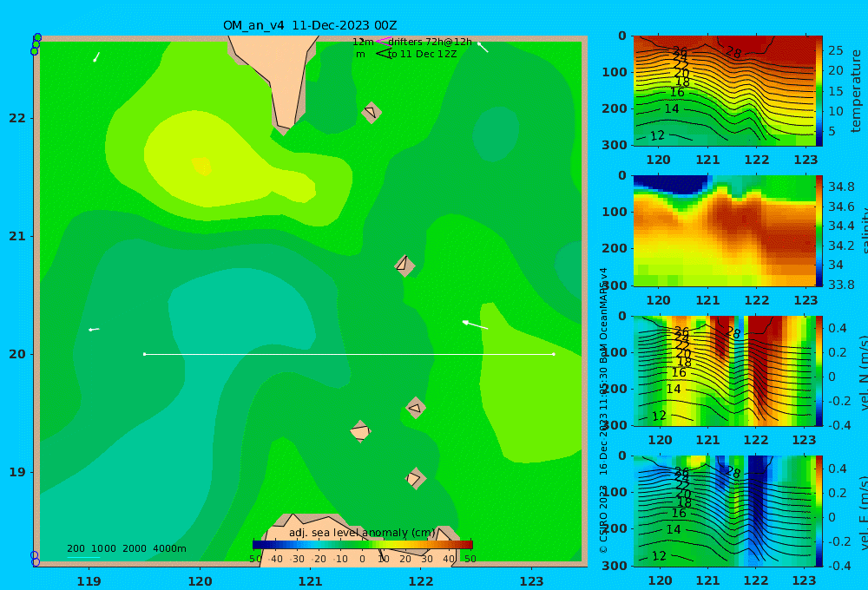The width and height of the screenshot is (868, 590).
Task: Click depth label 300 of salinity panel
Action: (615, 285)
